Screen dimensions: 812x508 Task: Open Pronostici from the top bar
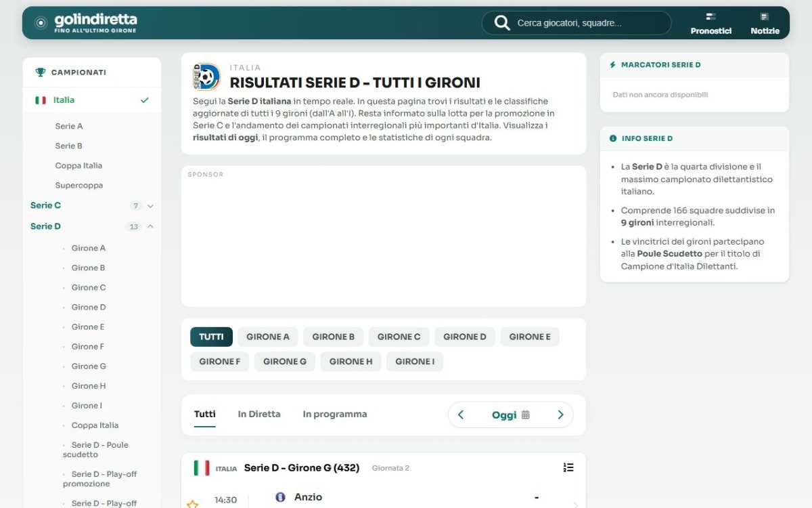(x=710, y=23)
